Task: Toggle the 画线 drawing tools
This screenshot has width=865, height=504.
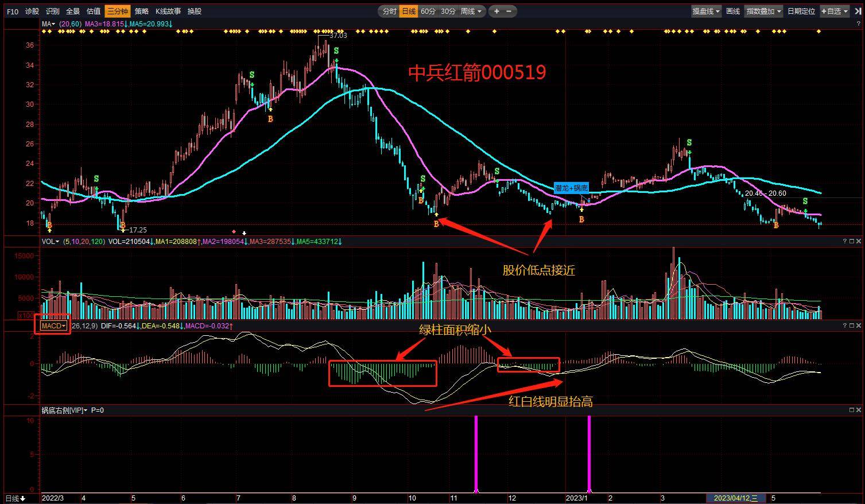Action: (733, 11)
